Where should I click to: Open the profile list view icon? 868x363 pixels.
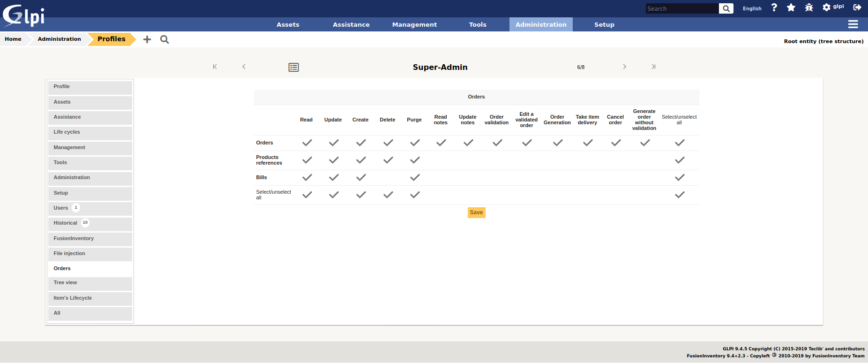click(x=293, y=68)
